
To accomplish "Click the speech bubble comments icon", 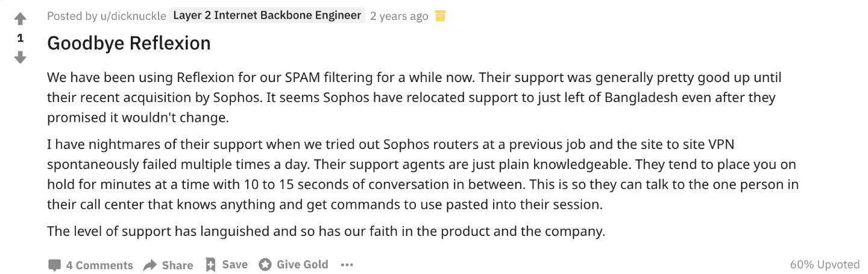I will [x=54, y=265].
